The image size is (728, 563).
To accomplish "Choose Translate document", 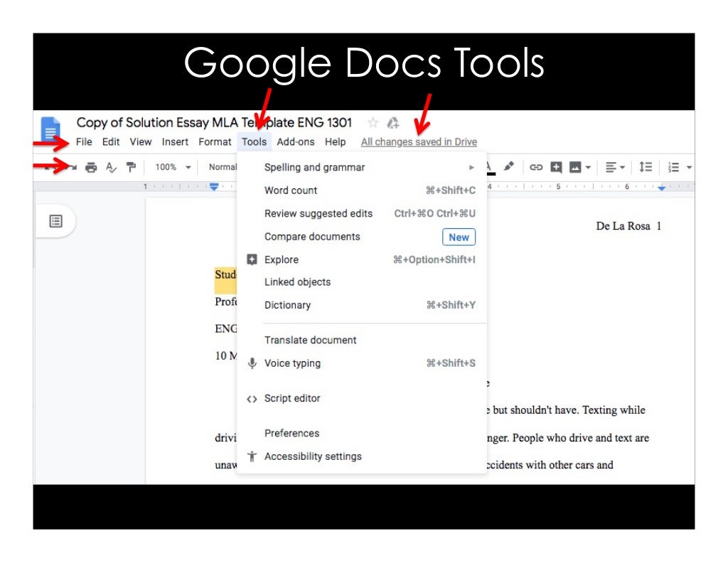I will (x=362, y=341).
